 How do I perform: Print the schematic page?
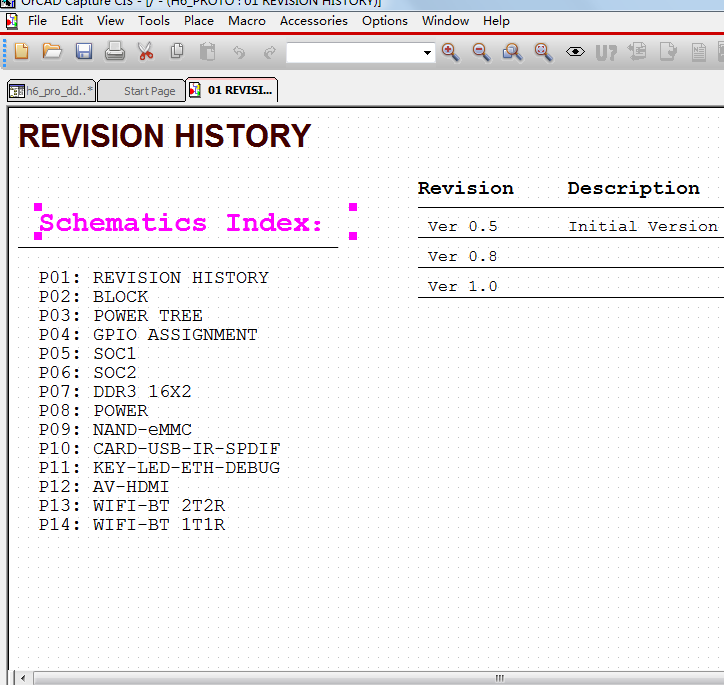(x=115, y=52)
